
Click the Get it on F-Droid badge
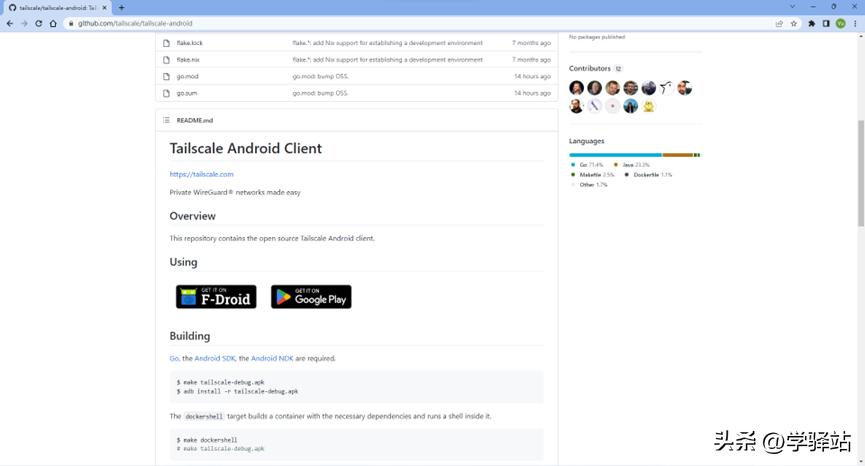coord(216,297)
